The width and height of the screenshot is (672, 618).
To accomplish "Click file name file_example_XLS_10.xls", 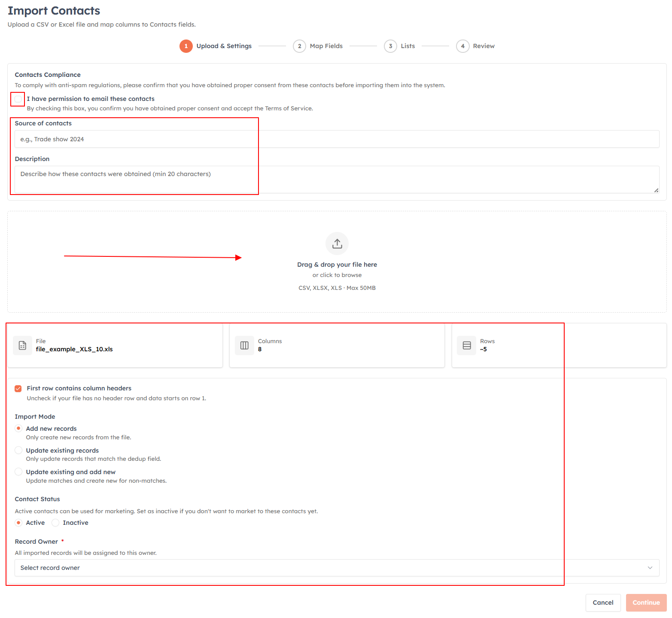I will pyautogui.click(x=74, y=349).
